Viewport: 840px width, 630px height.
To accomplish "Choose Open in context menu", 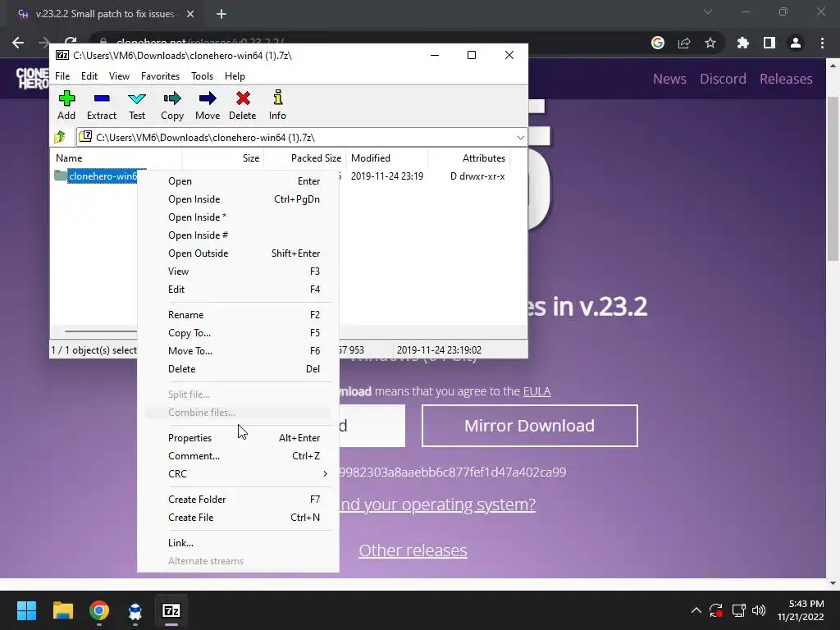I will [239, 181].
